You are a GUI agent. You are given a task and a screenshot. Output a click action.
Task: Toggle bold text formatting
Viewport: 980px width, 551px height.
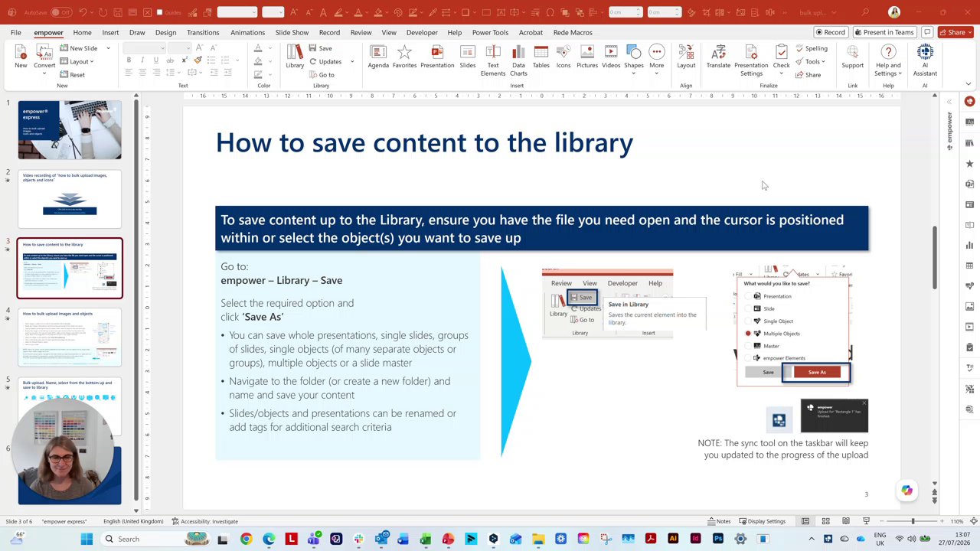(x=129, y=60)
